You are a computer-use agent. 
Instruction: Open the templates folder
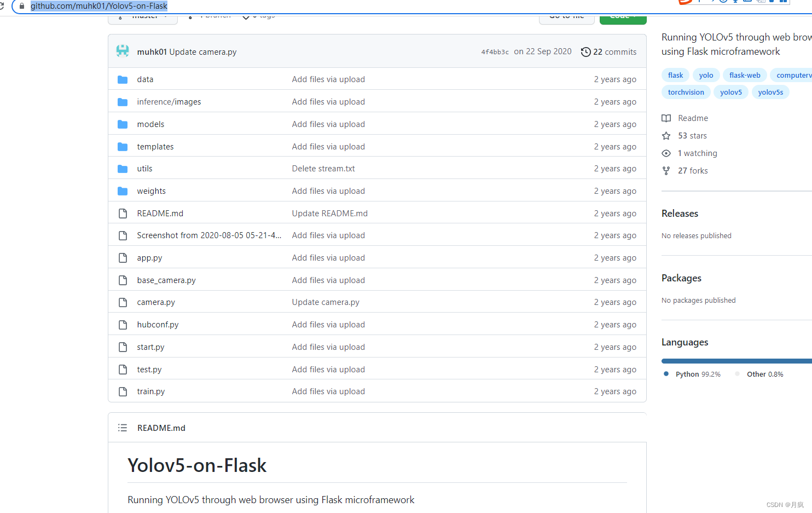click(x=155, y=147)
